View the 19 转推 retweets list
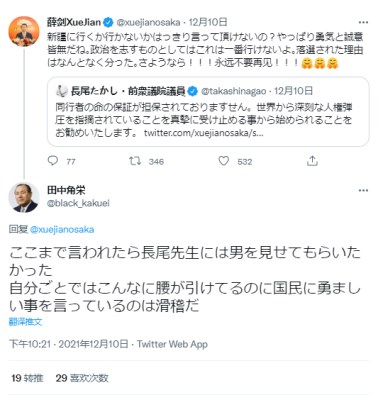 pyautogui.click(x=27, y=378)
